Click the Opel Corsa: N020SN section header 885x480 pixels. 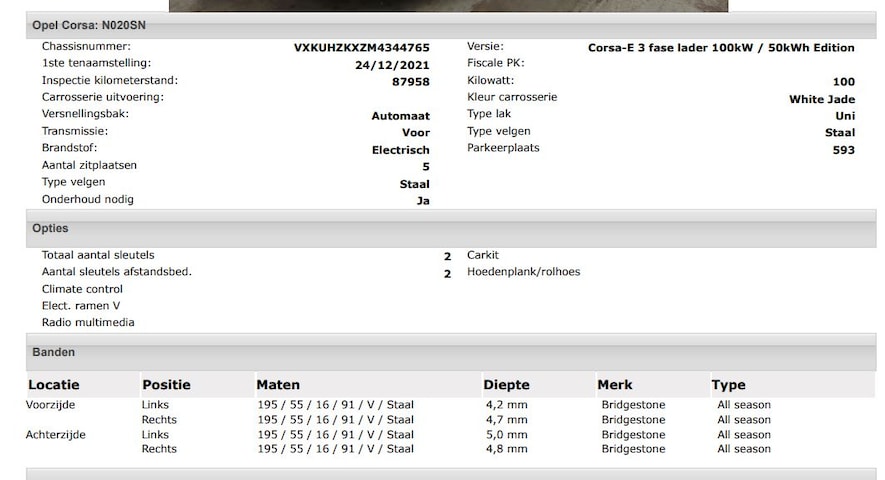click(89, 25)
